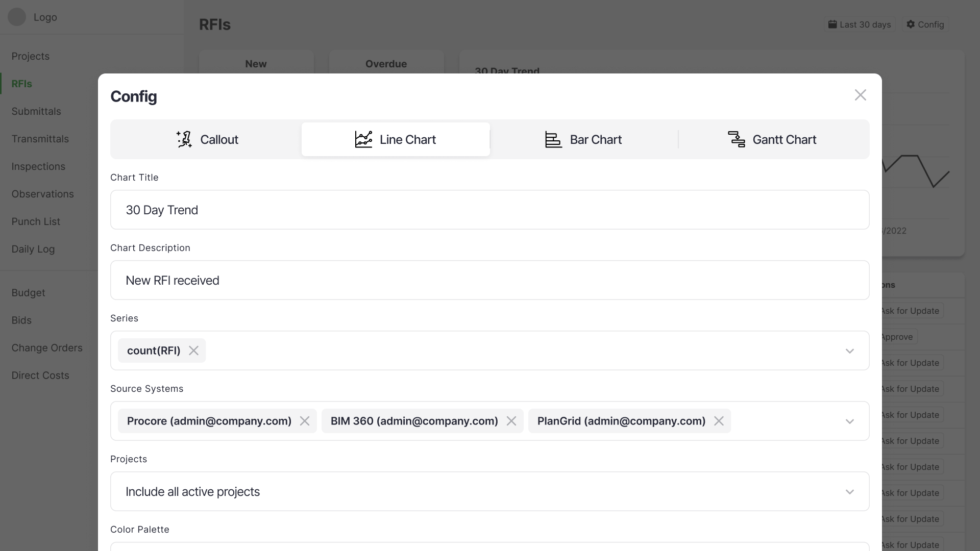Expand the Source Systems dropdown
Screen dimensions: 980x551
(850, 420)
